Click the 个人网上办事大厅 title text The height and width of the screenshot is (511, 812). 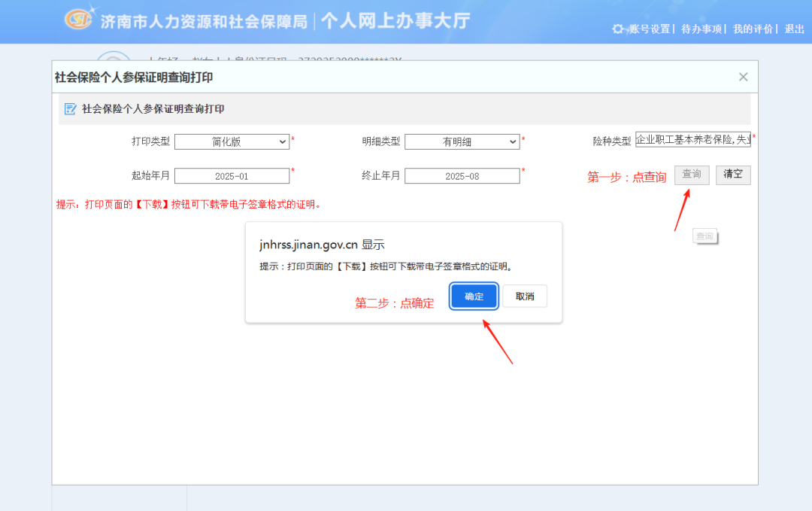(x=395, y=21)
